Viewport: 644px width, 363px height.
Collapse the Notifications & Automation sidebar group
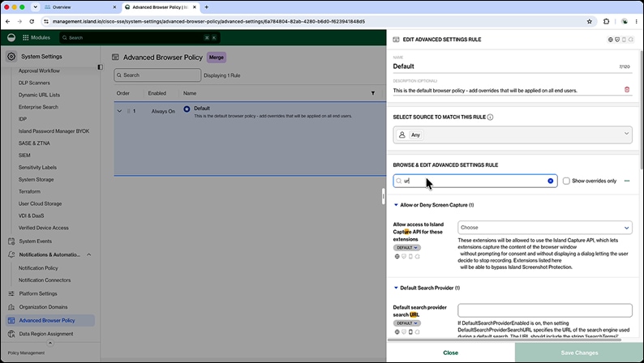pyautogui.click(x=88, y=254)
